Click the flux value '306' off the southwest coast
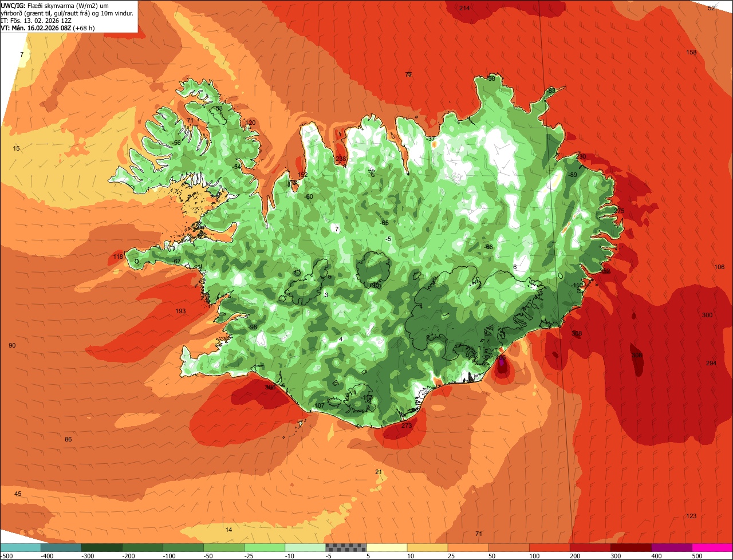 [x=270, y=388]
